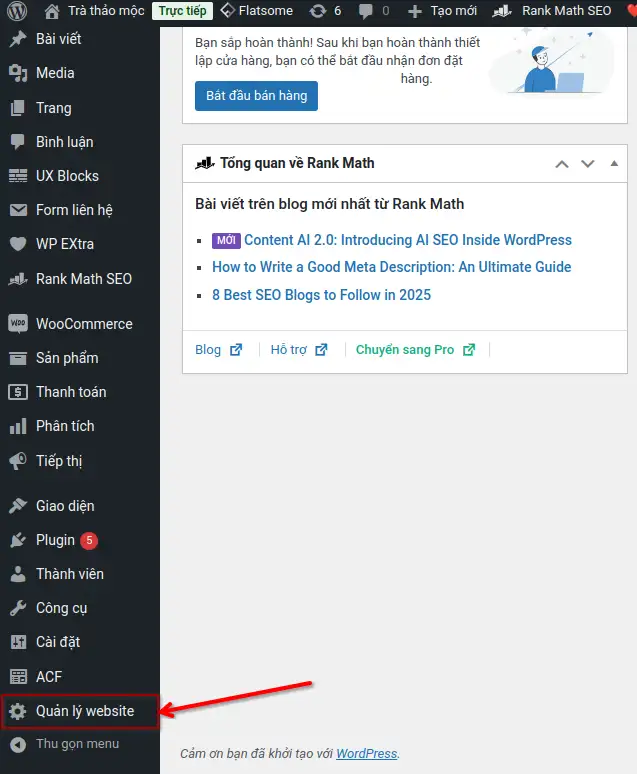Move the Rank Math widget up
This screenshot has height=774, width=637.
pyautogui.click(x=562, y=164)
